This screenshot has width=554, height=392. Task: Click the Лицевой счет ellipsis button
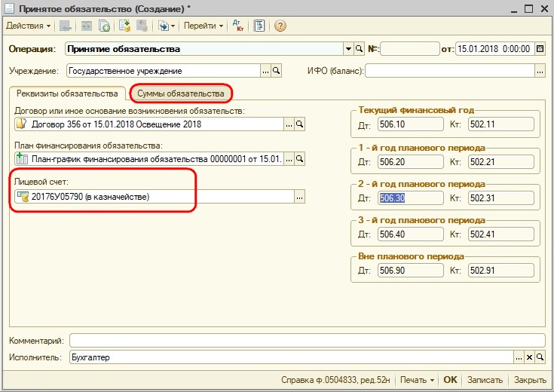(300, 197)
